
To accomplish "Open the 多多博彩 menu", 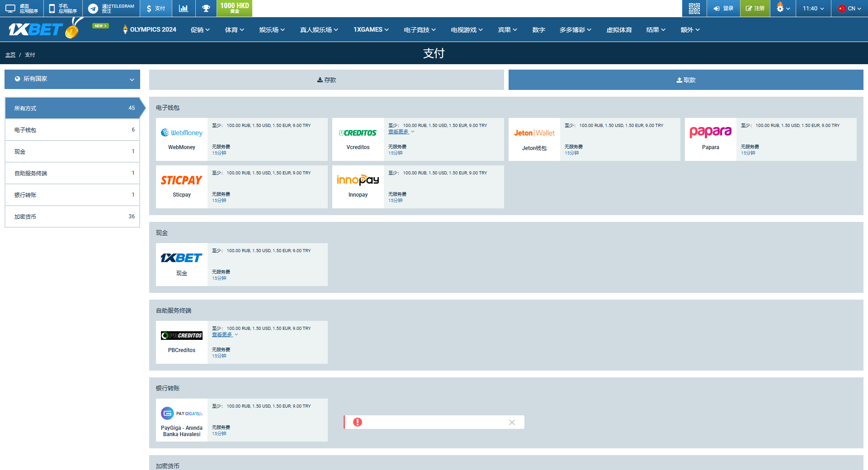I will coord(576,30).
